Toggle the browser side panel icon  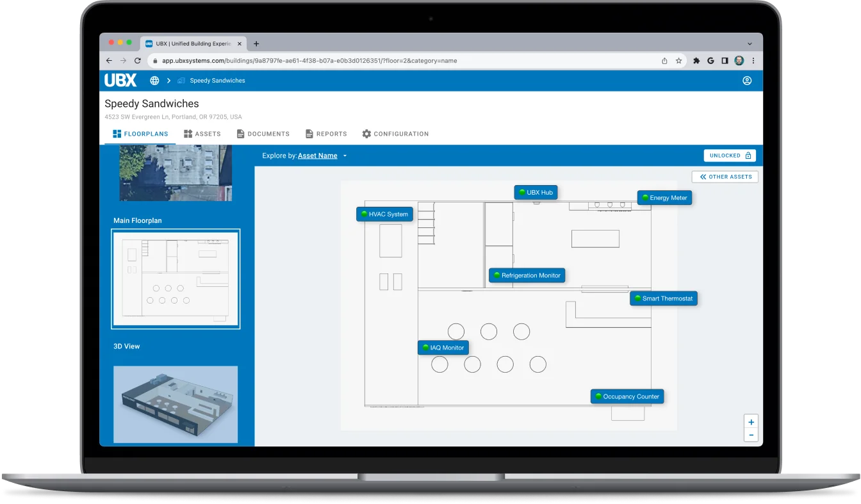725,61
